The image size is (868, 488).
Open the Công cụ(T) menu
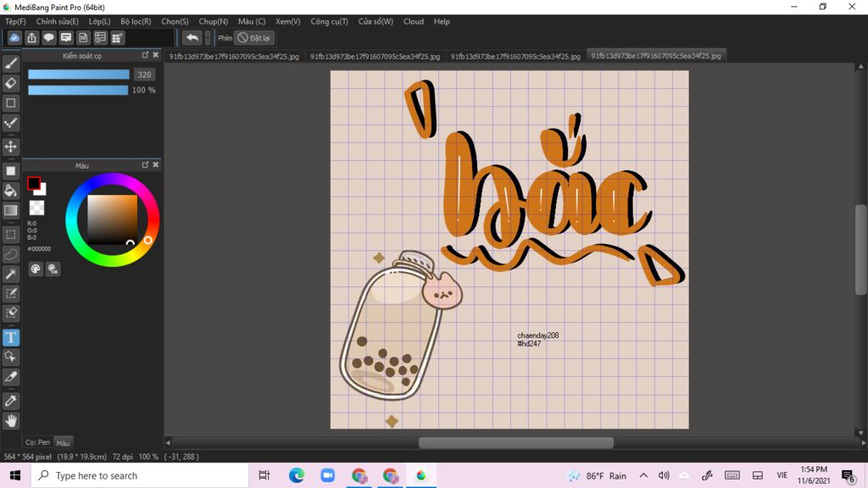point(330,21)
